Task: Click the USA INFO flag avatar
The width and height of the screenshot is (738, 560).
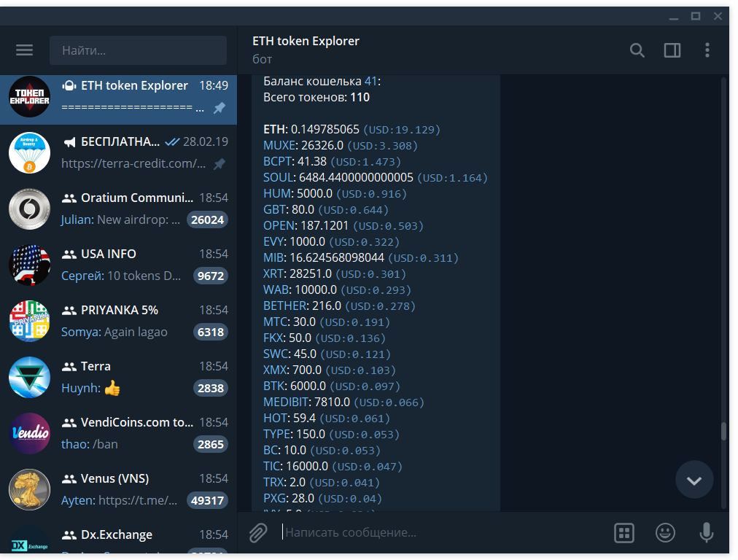Action: [30, 265]
